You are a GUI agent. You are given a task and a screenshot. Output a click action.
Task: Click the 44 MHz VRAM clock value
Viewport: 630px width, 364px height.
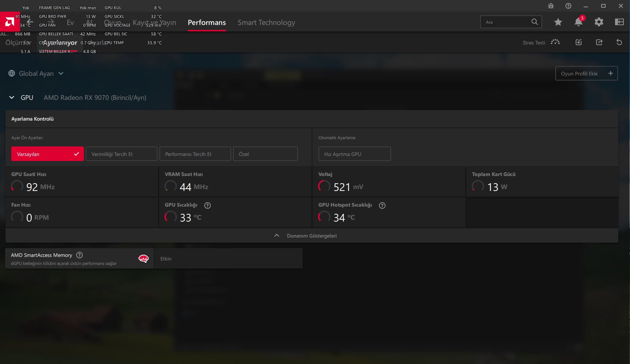tap(194, 187)
